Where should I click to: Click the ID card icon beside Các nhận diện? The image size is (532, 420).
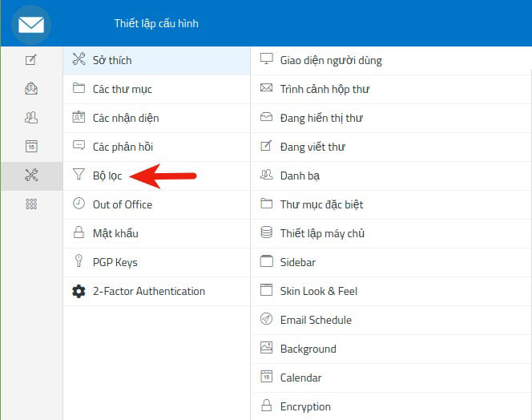click(x=79, y=117)
